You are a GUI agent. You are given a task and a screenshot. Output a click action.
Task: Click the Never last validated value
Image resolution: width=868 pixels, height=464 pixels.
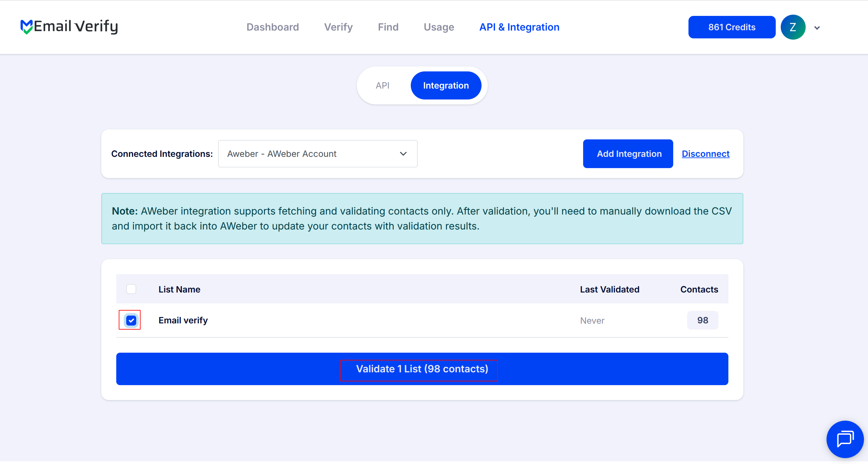592,320
